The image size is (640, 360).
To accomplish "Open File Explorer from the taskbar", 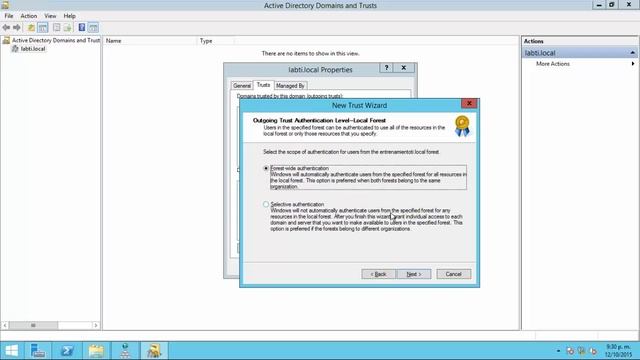I will (96, 351).
